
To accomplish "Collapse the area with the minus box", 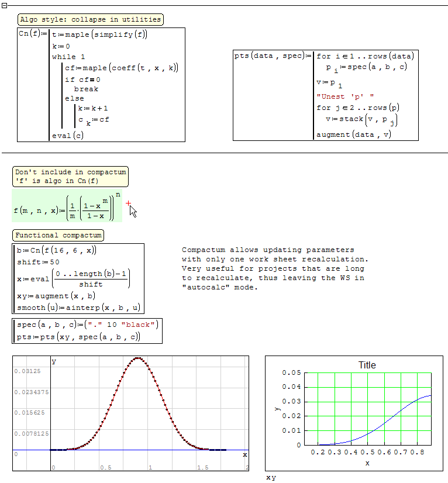I will (4, 5).
